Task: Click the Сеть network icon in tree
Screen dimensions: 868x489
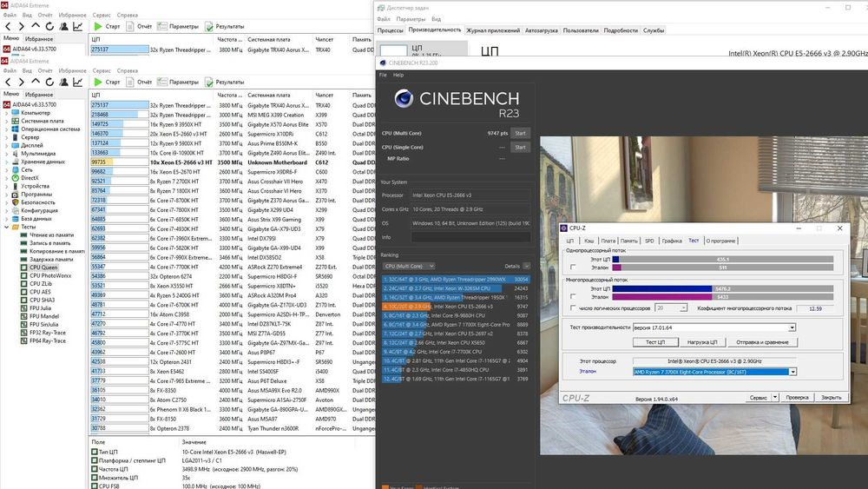Action: tap(16, 170)
